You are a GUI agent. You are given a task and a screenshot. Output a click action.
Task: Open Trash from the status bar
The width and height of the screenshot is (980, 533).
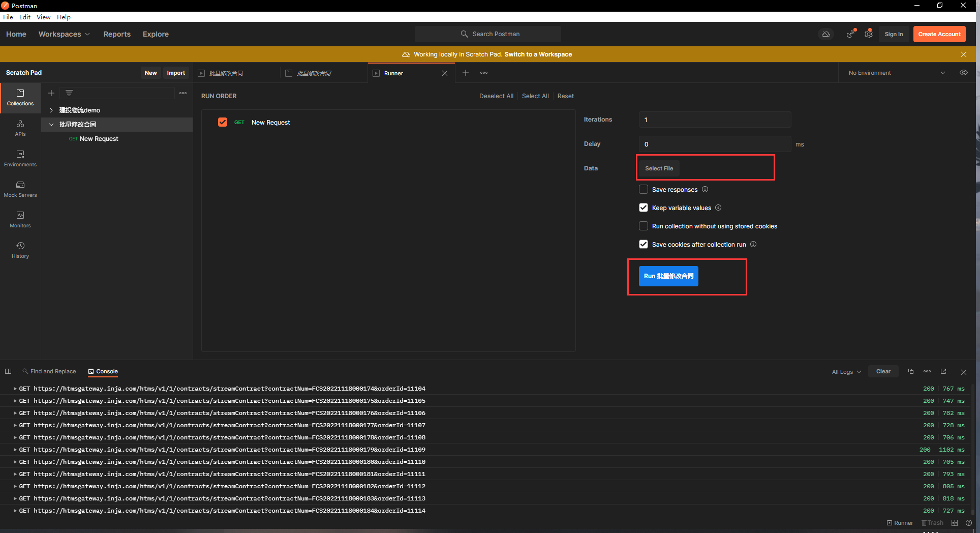pos(932,523)
